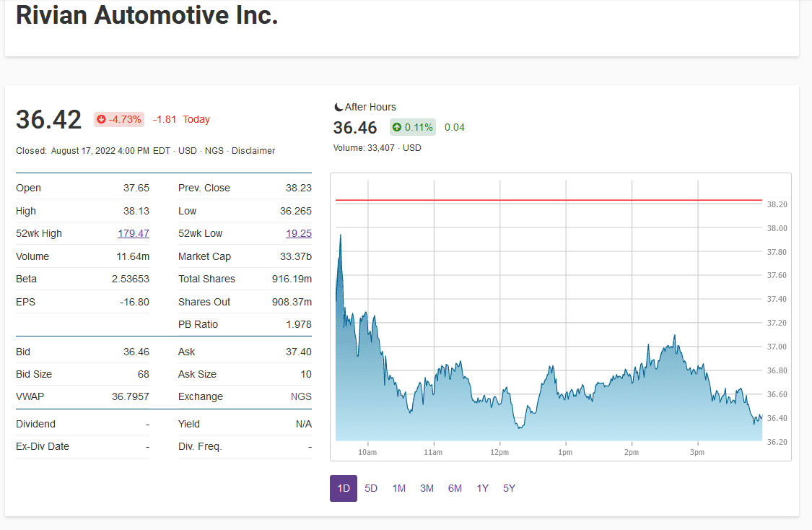812x530 pixels.
Task: Click the Exchange value NGS
Action: click(301, 396)
